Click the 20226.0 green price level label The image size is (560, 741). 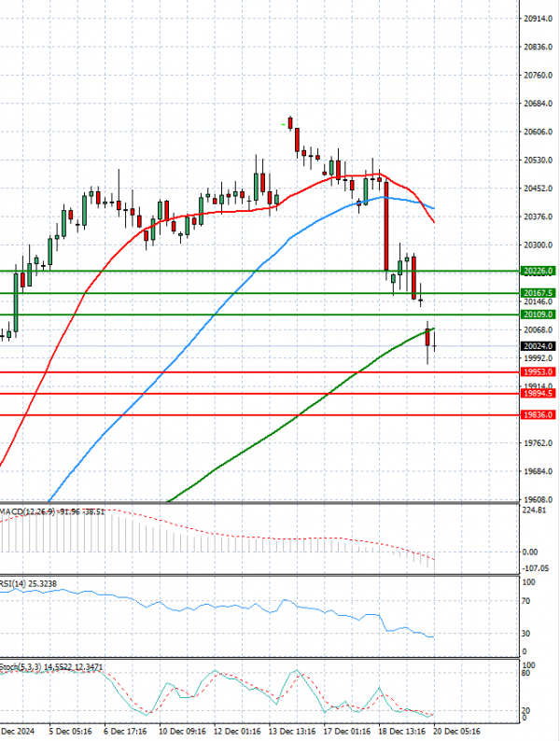538,271
